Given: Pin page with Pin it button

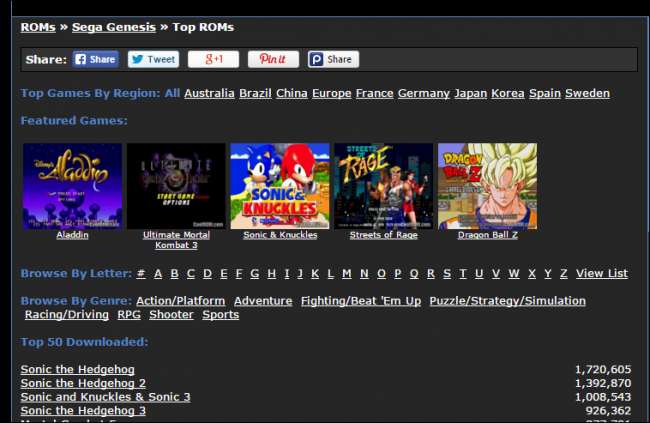Looking at the screenshot, I should pos(273,59).
